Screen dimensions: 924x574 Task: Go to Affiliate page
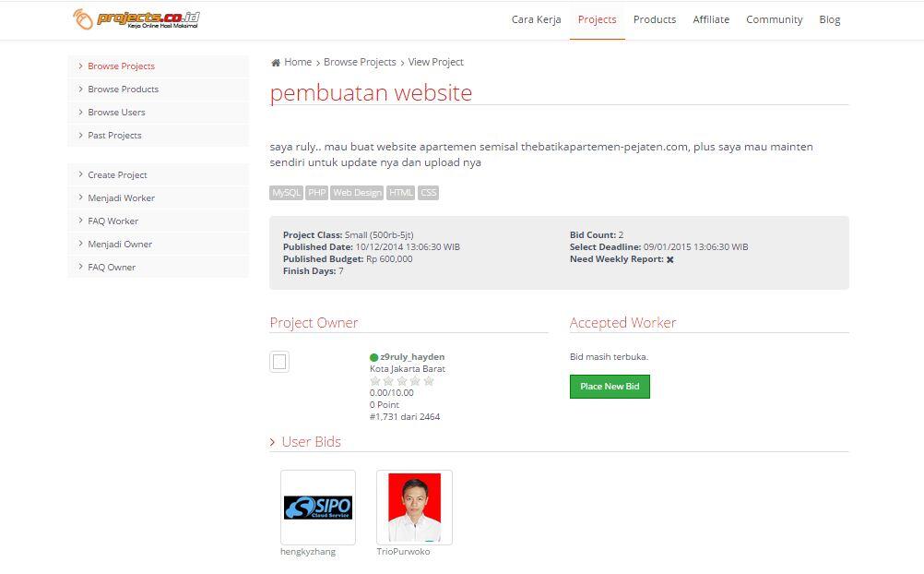(x=711, y=19)
